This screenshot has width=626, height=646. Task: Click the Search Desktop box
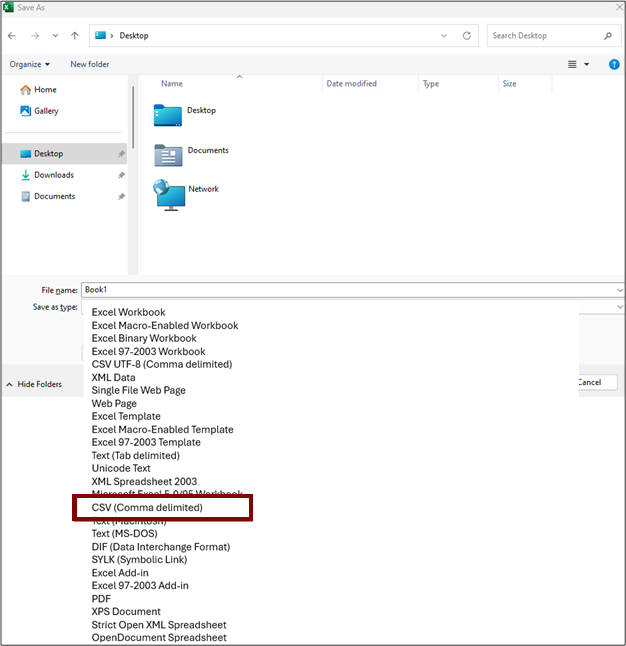(x=545, y=36)
